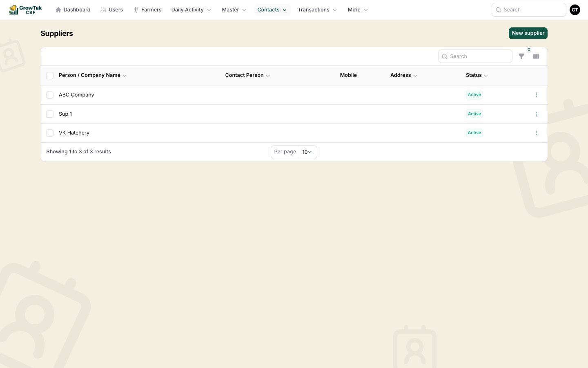This screenshot has height=368, width=588.
Task: Toggle the select-all rows checkbox
Action: coord(50,76)
